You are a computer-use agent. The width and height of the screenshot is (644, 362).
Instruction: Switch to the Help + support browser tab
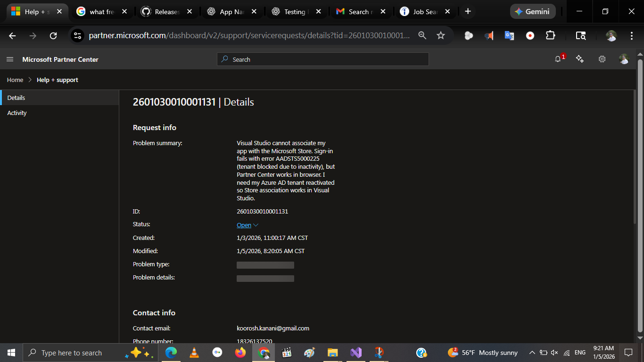click(38, 12)
